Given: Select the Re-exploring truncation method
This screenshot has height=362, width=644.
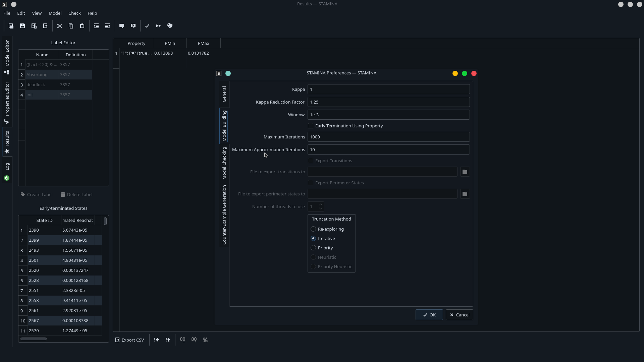Looking at the screenshot, I should 313,229.
